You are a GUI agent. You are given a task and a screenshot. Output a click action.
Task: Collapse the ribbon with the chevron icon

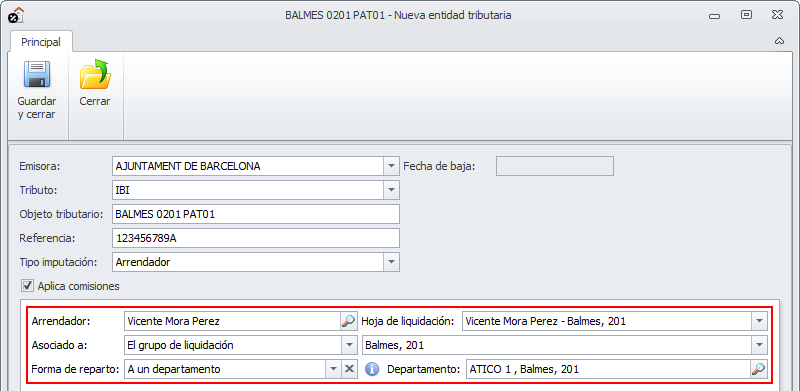point(779,41)
